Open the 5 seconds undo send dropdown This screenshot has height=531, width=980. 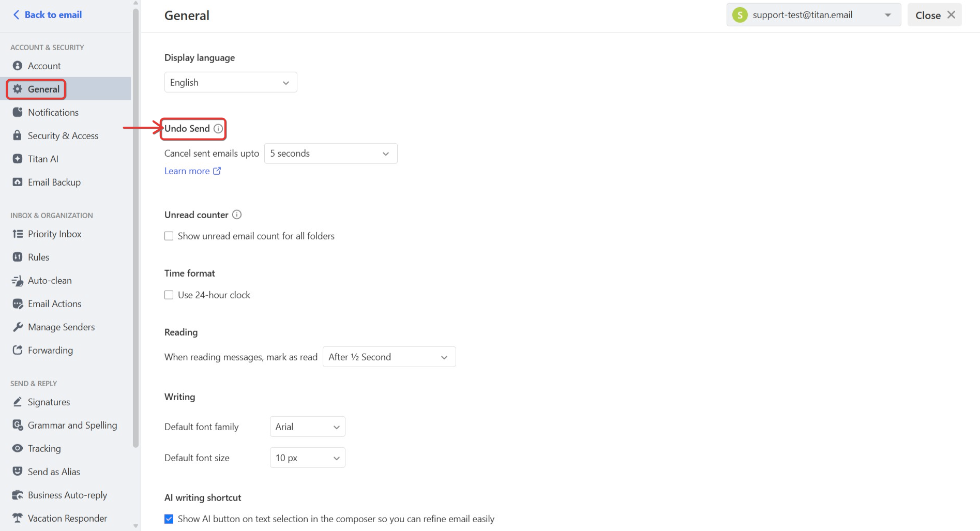coord(331,154)
